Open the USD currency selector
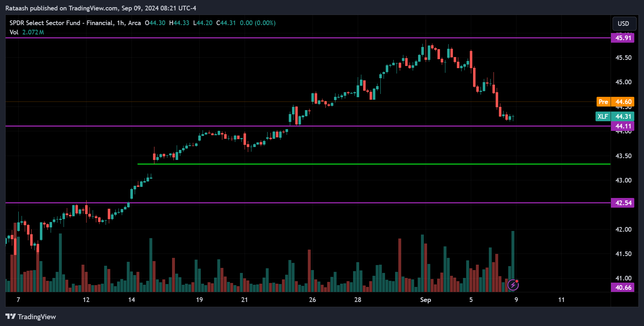 [624, 24]
